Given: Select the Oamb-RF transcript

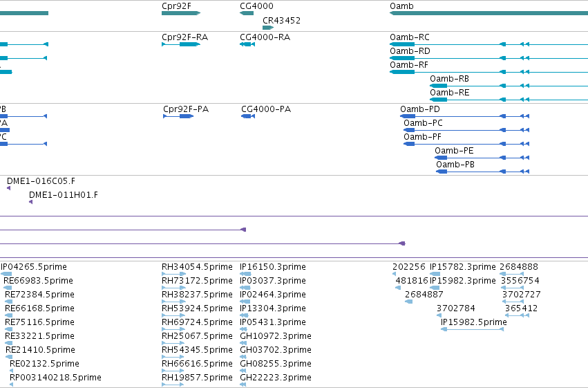Looking at the screenshot, I should click(489, 72).
